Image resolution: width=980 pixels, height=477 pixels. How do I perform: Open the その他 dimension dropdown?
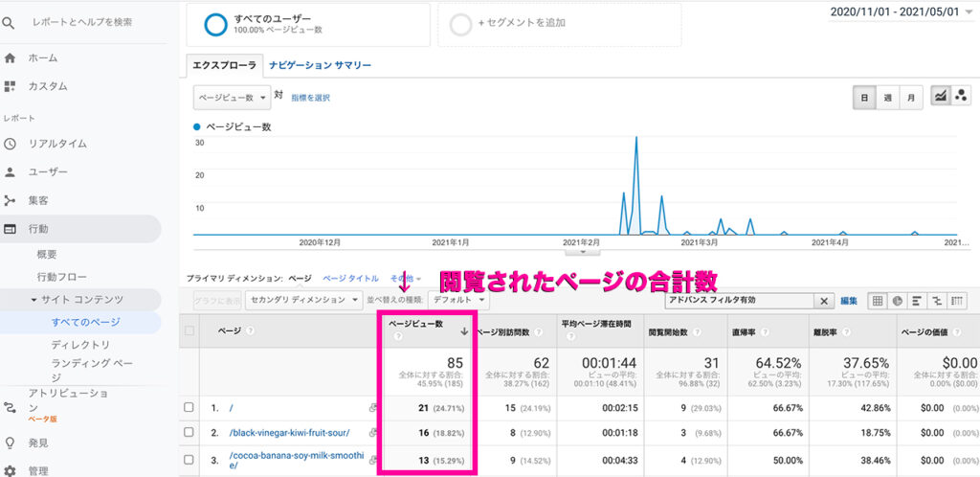(406, 279)
